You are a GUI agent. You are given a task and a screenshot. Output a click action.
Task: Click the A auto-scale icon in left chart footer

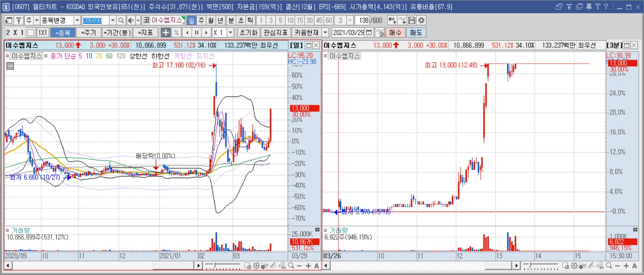317,266
